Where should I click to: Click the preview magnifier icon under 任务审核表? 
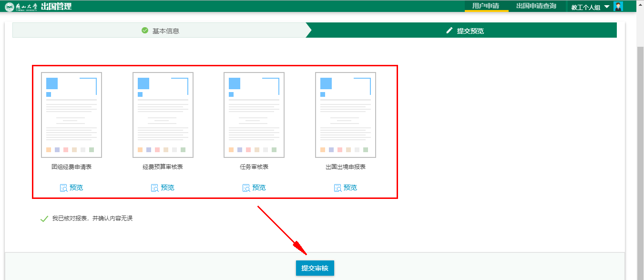pyautogui.click(x=246, y=188)
